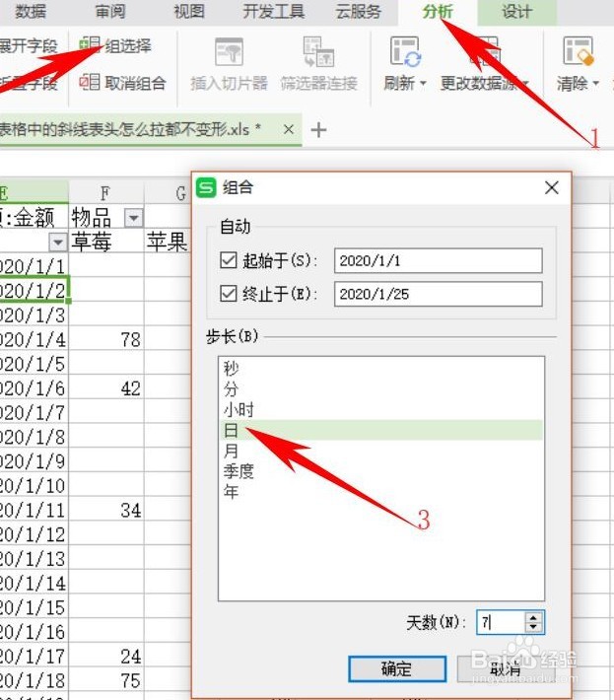Image resolution: width=614 pixels, height=700 pixels.
Task: Click the 草莓 header cell
Action: pyautogui.click(x=106, y=242)
